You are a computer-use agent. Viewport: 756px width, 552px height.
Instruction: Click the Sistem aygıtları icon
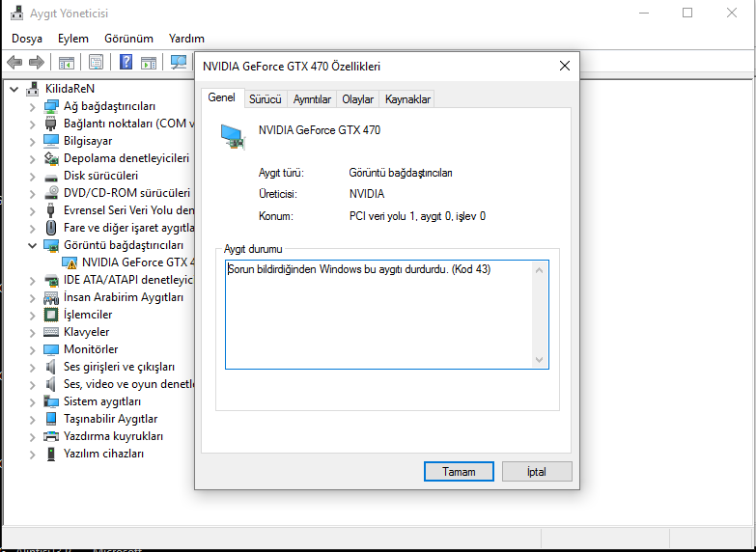[x=51, y=401]
